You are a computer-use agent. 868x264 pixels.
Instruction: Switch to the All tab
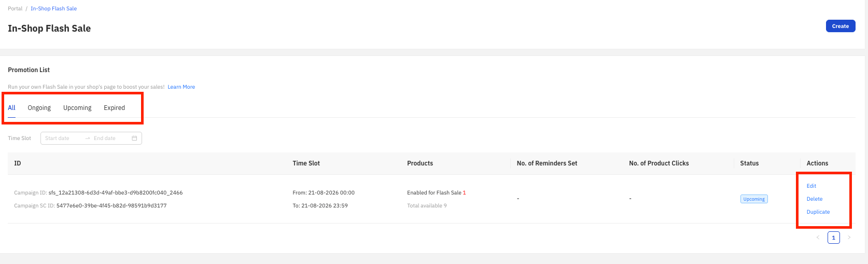pyautogui.click(x=11, y=108)
